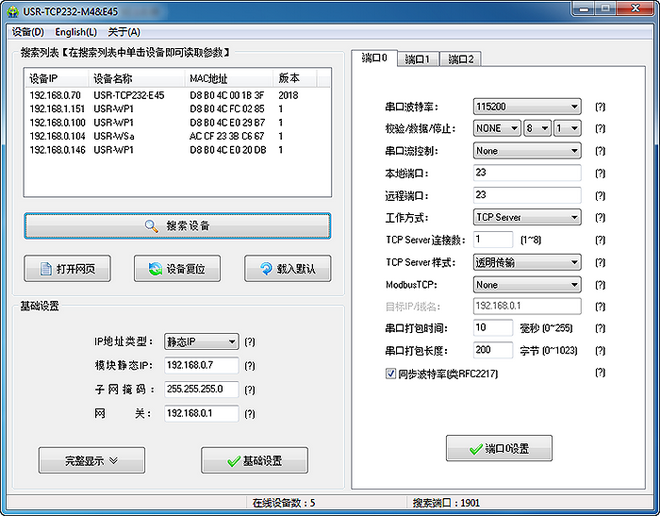
Task: Select device row 192.168.0.146
Action: click(x=177, y=150)
